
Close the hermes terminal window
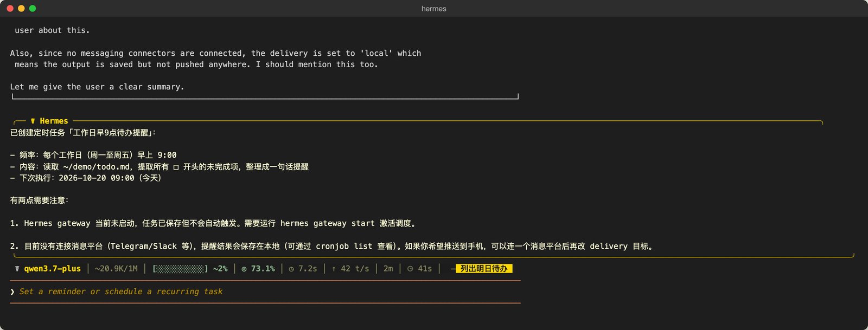pyautogui.click(x=10, y=9)
